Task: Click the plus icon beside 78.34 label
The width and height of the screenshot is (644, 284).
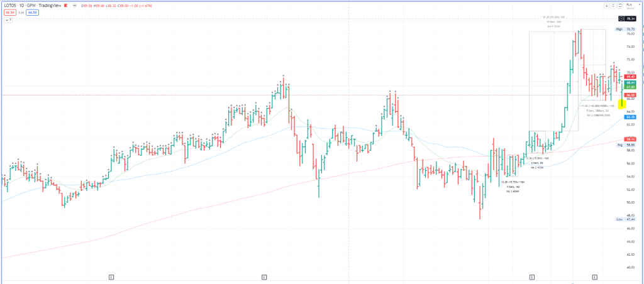Action: click(621, 19)
